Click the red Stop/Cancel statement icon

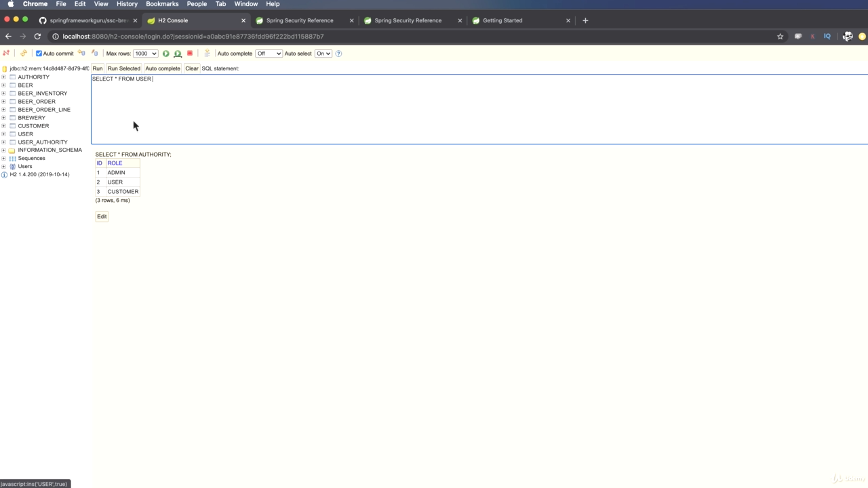190,54
